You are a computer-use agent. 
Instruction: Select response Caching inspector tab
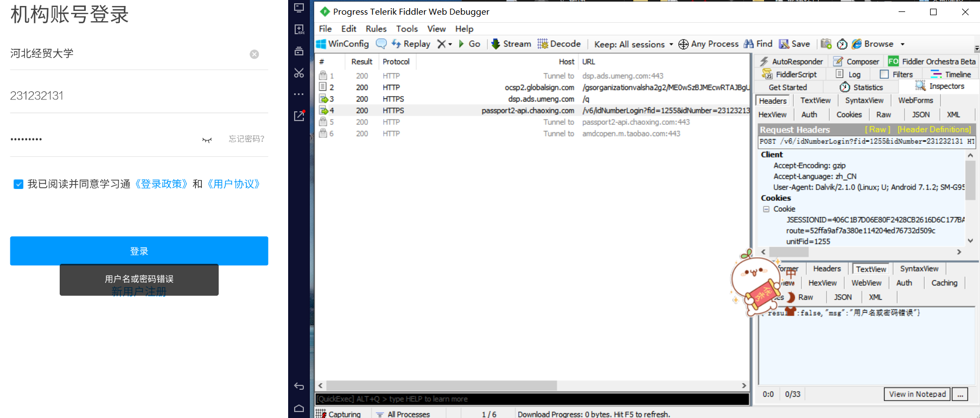coord(944,283)
